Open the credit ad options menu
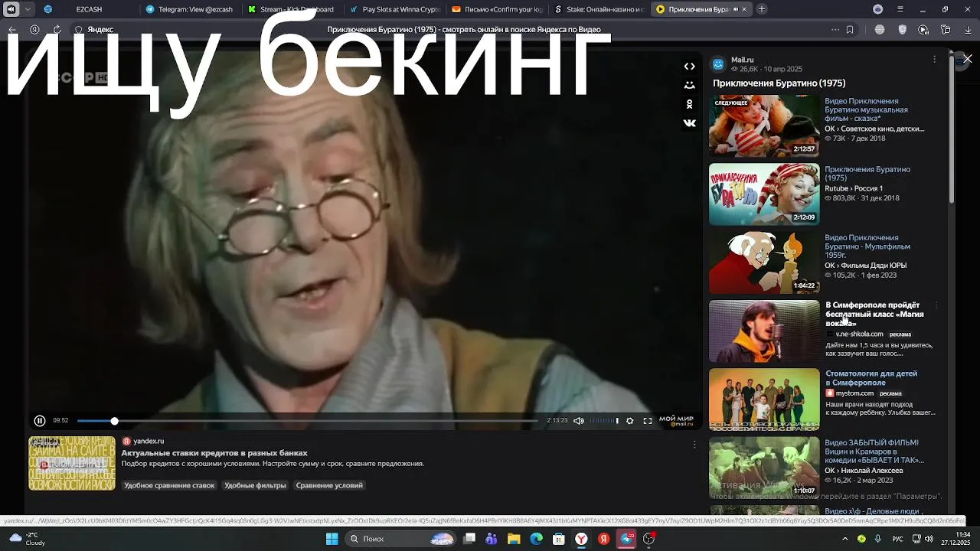Image resolution: width=980 pixels, height=551 pixels. coord(694,444)
